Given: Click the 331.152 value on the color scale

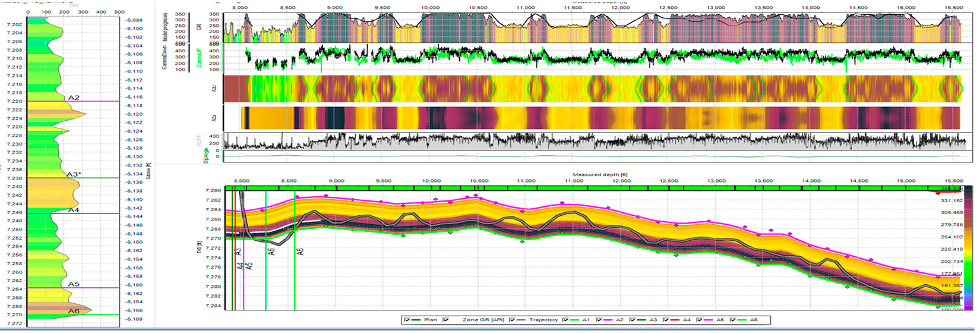Looking at the screenshot, I should point(951,200).
